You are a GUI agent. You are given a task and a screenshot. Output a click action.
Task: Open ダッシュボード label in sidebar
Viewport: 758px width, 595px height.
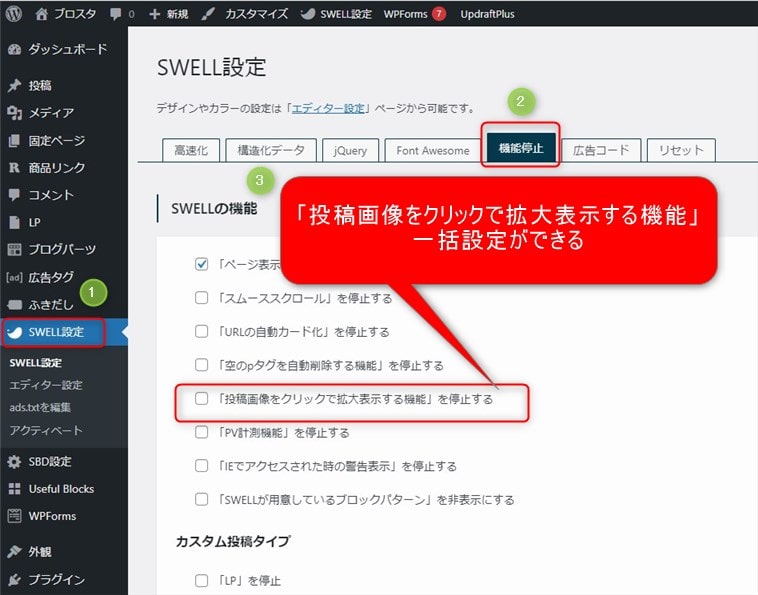click(68, 49)
